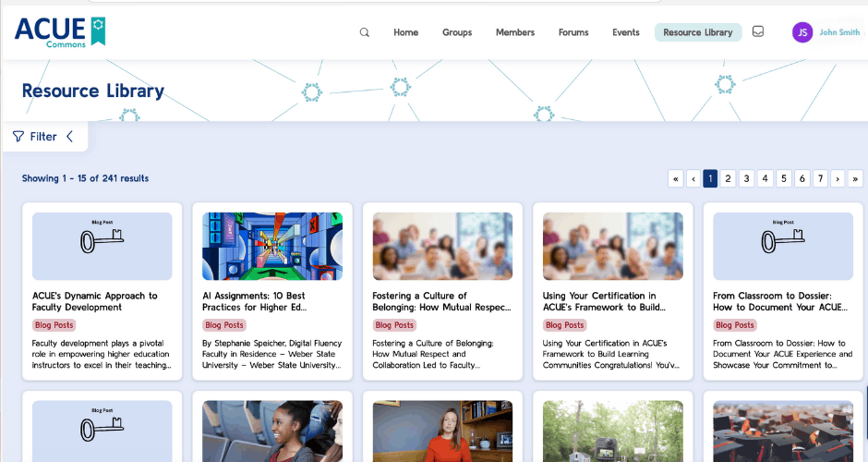Go to page 4 of results
This screenshot has height=462, width=868.
pos(765,178)
